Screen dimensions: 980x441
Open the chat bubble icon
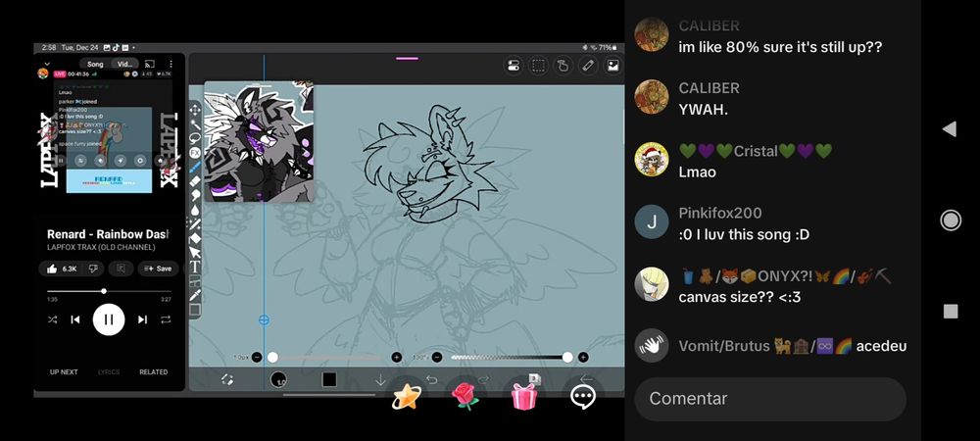pos(583,397)
